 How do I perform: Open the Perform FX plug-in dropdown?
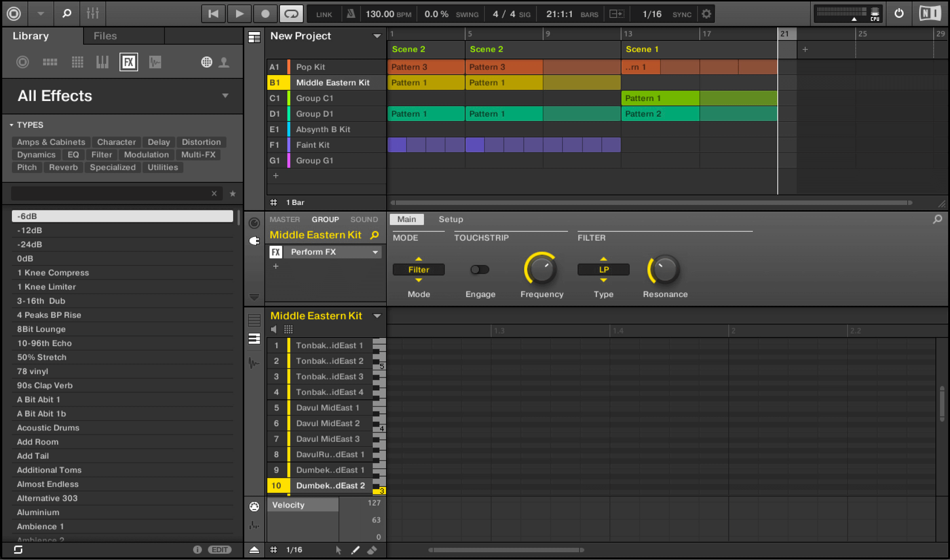(375, 252)
